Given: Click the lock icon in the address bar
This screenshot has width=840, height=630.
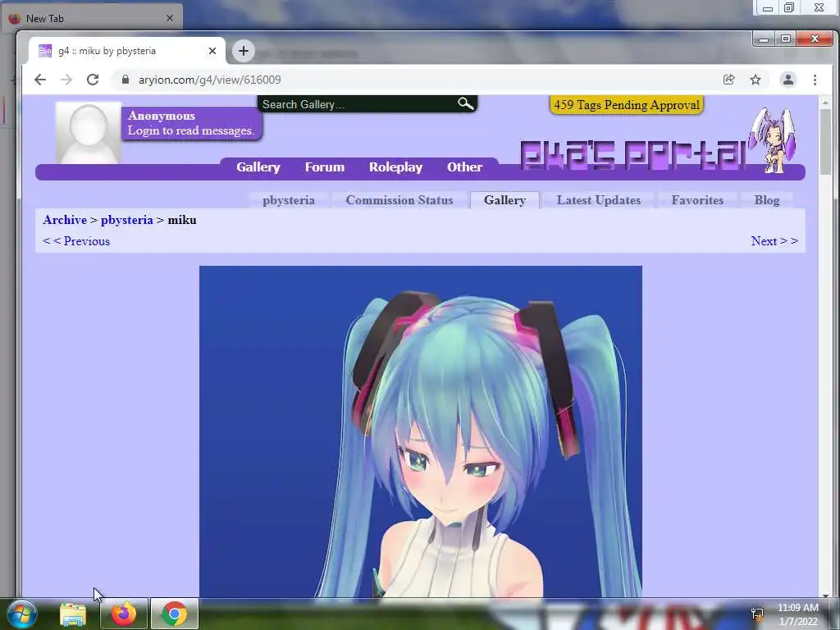Looking at the screenshot, I should pos(126,80).
